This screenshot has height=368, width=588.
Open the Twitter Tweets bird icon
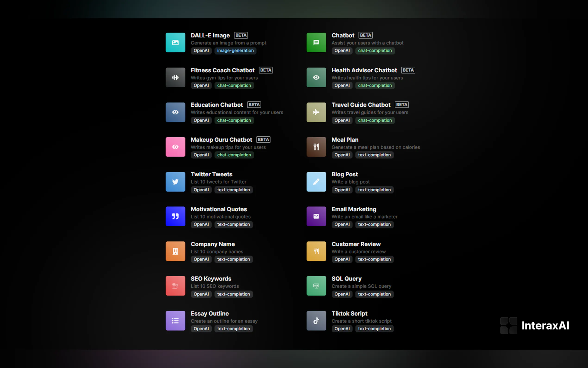point(175,182)
